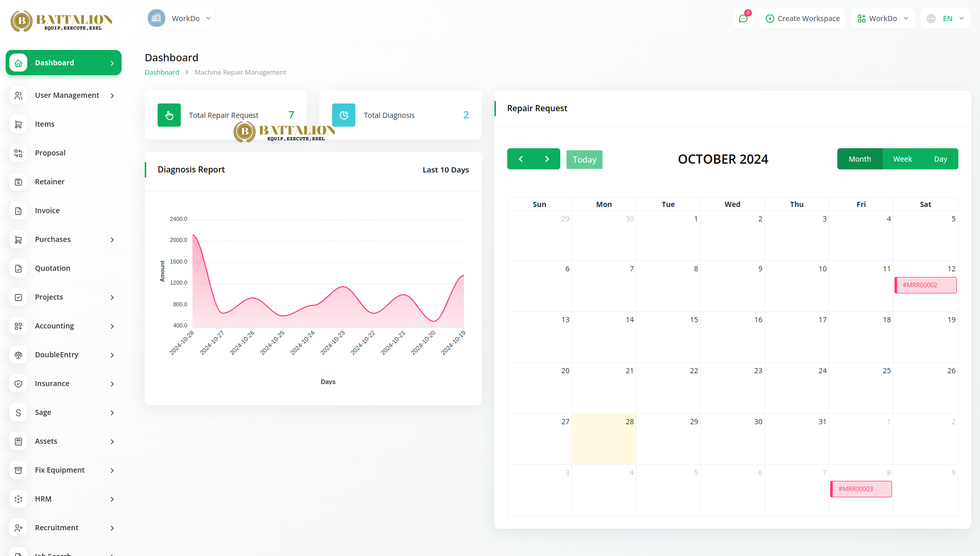Click the Sage sidebar icon
Image resolution: width=980 pixels, height=556 pixels.
pos(19,412)
